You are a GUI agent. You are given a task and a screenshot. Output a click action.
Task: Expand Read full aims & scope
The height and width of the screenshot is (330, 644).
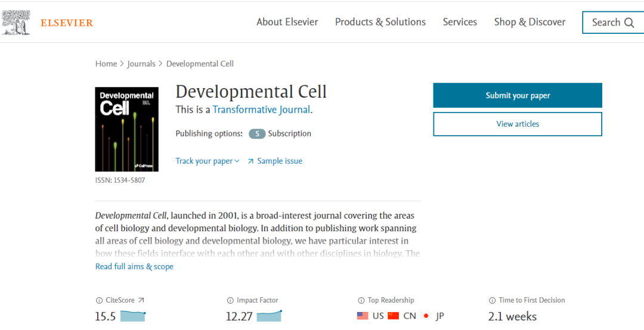coord(134,267)
